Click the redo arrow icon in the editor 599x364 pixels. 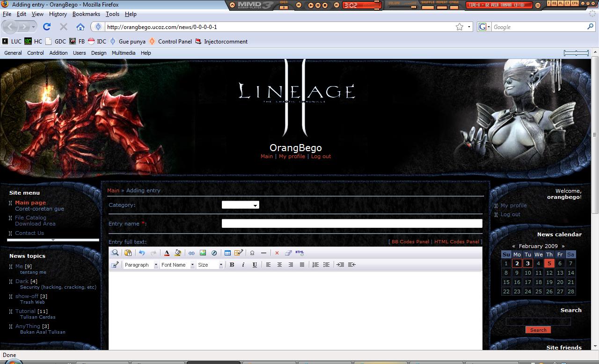[x=153, y=253]
